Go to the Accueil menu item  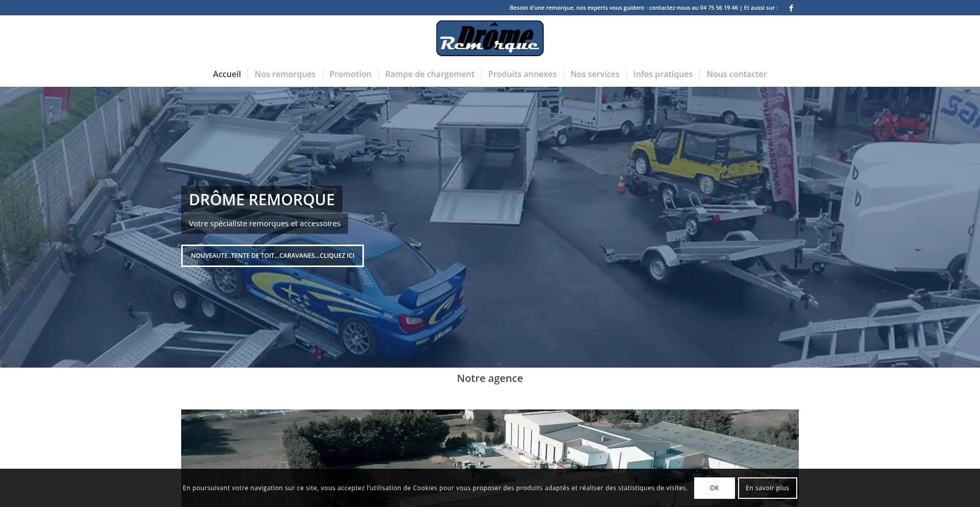(x=227, y=74)
